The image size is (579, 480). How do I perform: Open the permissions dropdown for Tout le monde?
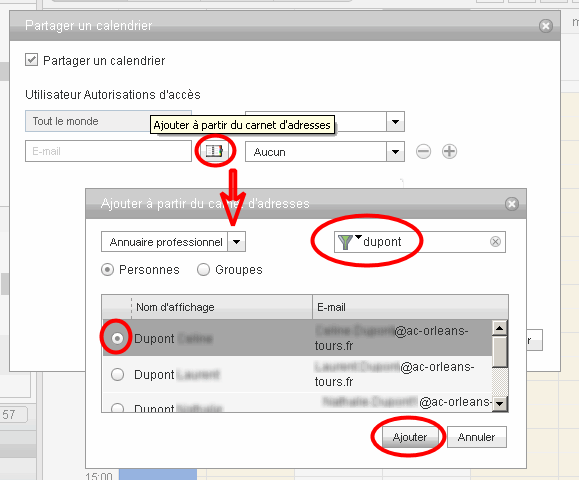coord(395,121)
